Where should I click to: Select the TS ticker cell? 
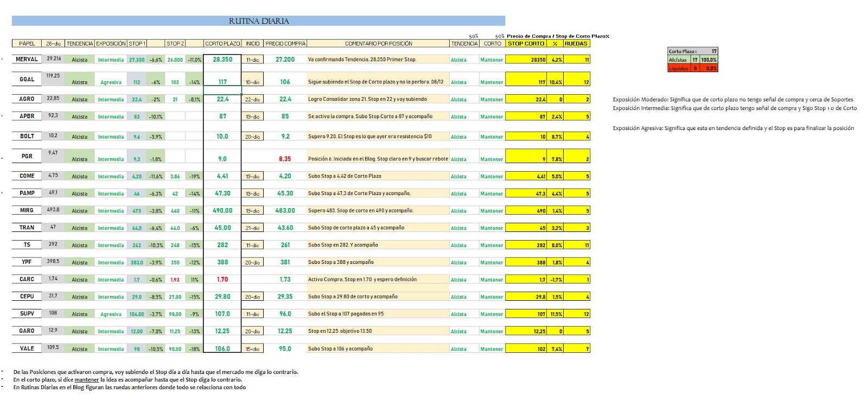(27, 245)
